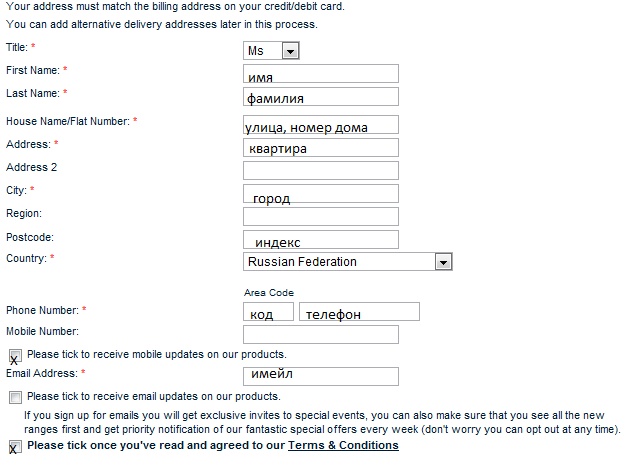Click the Ms title value box

coord(262,50)
